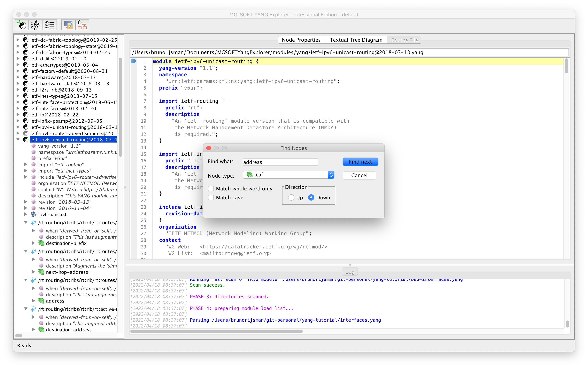Viewport: 588px width, 368px height.
Task: Open the tree diagram toolbar icon
Action: tap(82, 25)
